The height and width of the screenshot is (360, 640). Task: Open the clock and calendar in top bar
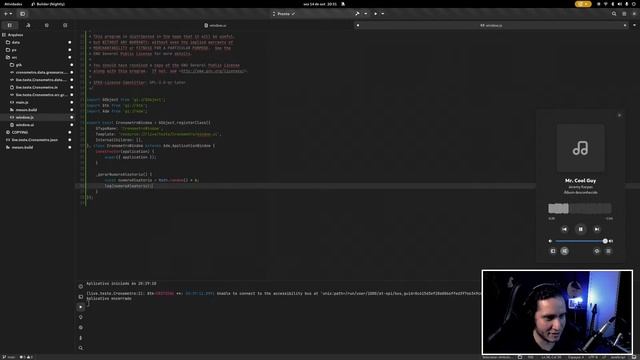pos(320,4)
